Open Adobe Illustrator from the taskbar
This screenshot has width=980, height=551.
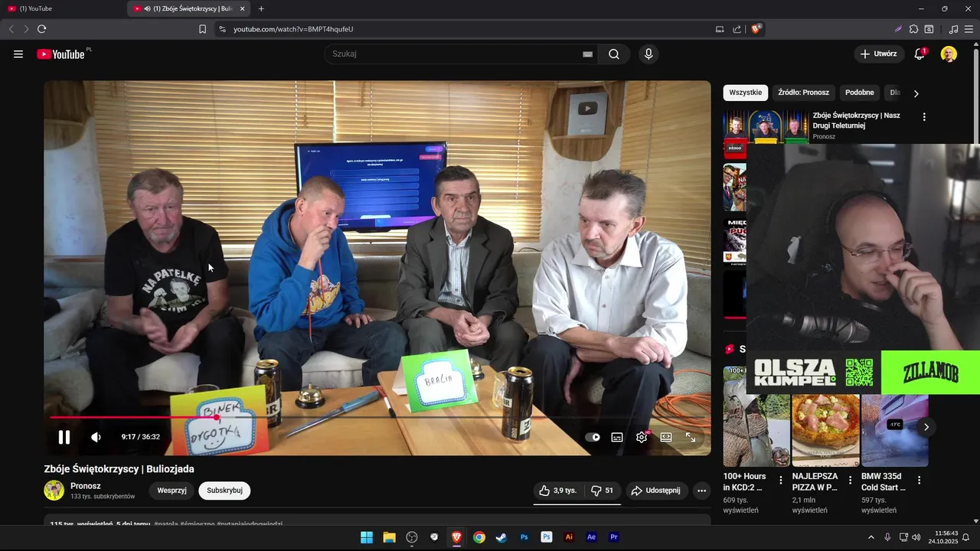click(x=569, y=537)
